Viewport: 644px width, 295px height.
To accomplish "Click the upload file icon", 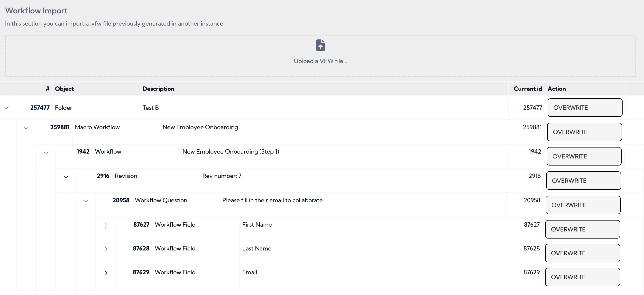I will coord(320,45).
